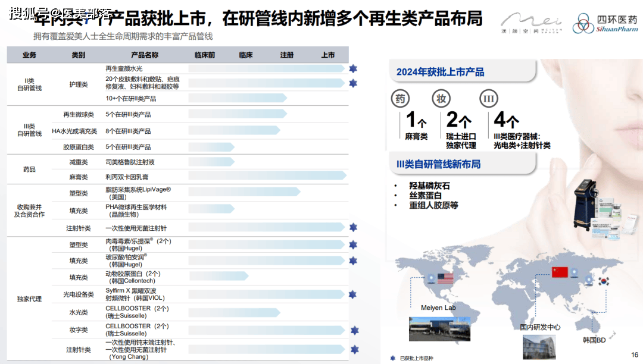
Task: Click the 司美格鲁肽注射液 progress bar
Action: (x=211, y=162)
